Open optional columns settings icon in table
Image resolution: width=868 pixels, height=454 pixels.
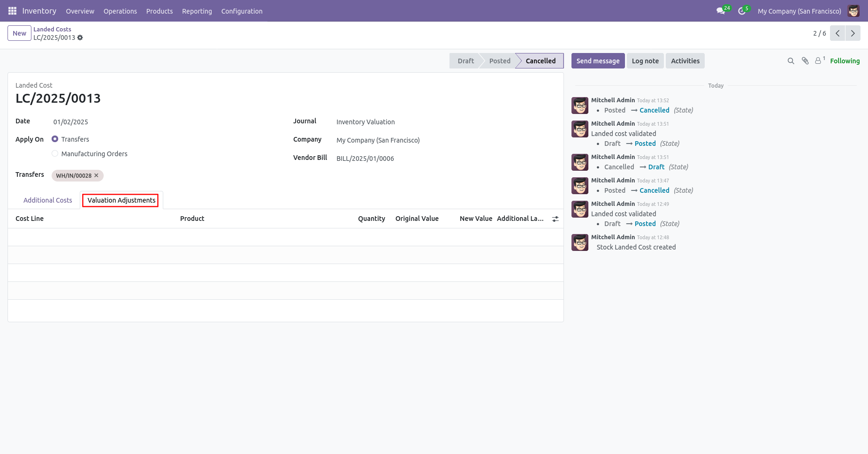click(556, 219)
